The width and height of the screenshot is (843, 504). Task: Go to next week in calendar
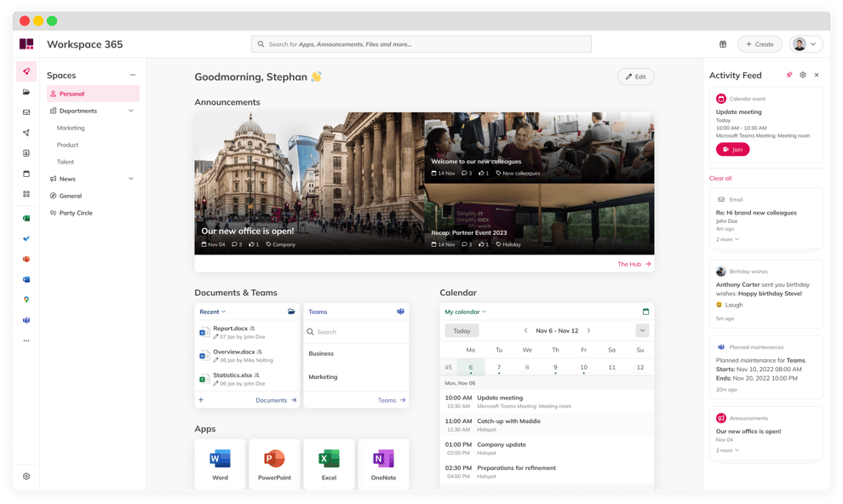(588, 330)
